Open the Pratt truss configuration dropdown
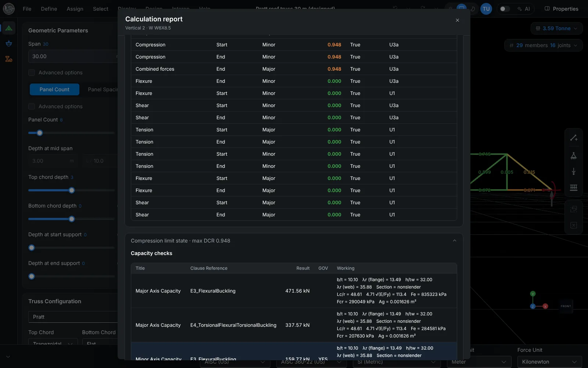The image size is (588, 368). [73, 317]
